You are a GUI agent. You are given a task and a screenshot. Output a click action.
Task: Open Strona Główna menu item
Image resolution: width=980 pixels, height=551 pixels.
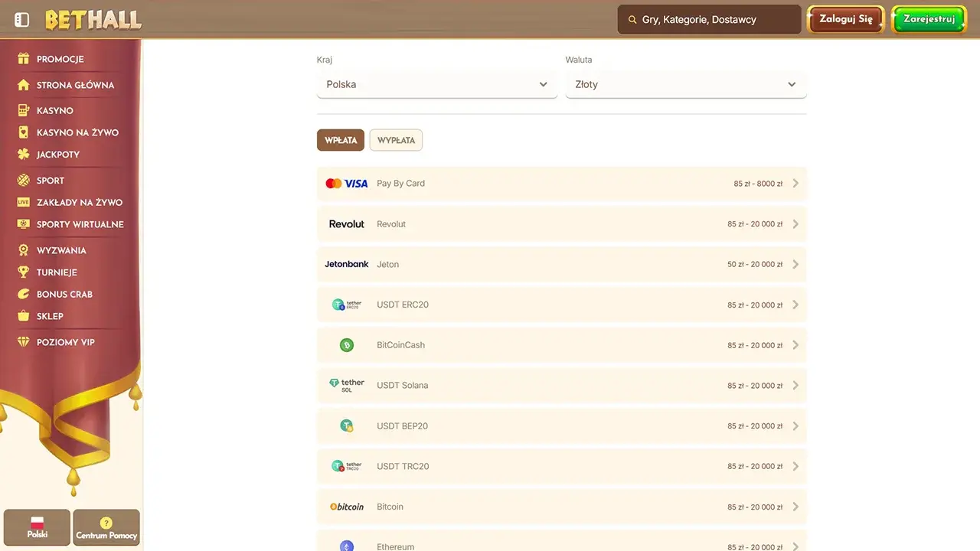pyautogui.click(x=75, y=85)
